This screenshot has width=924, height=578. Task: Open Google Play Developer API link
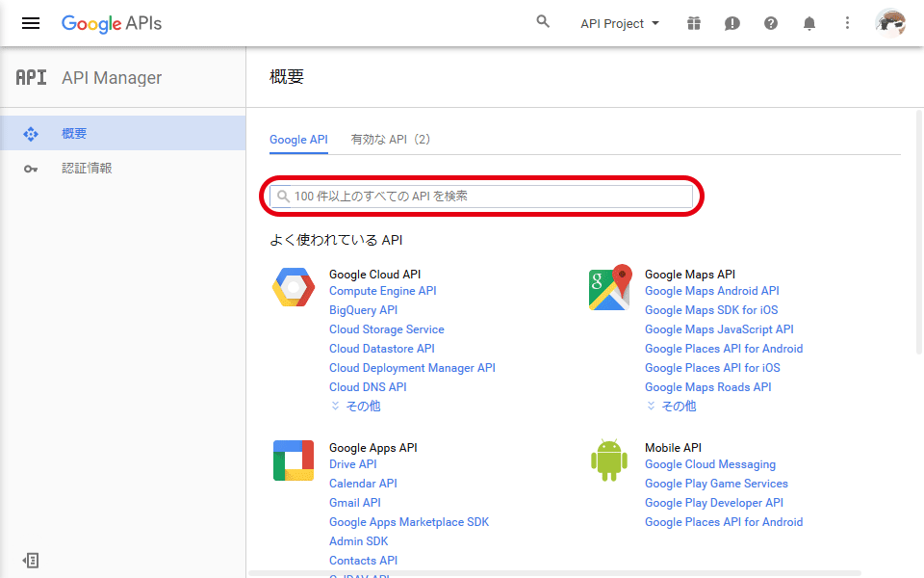click(x=713, y=503)
